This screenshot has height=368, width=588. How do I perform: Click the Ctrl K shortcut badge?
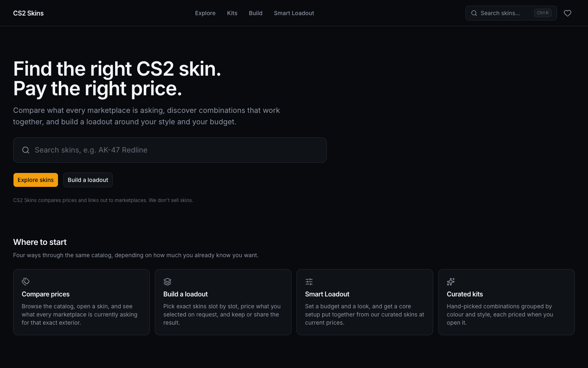(543, 13)
